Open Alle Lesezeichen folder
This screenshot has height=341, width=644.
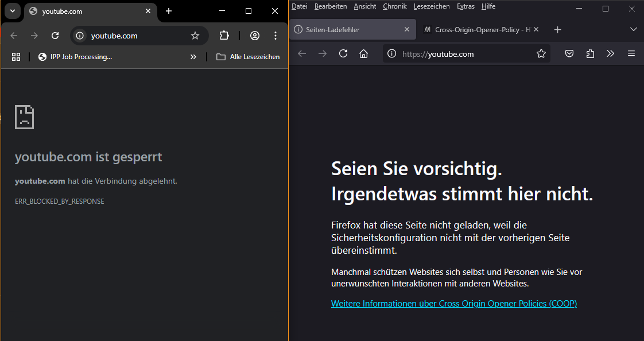pyautogui.click(x=248, y=57)
